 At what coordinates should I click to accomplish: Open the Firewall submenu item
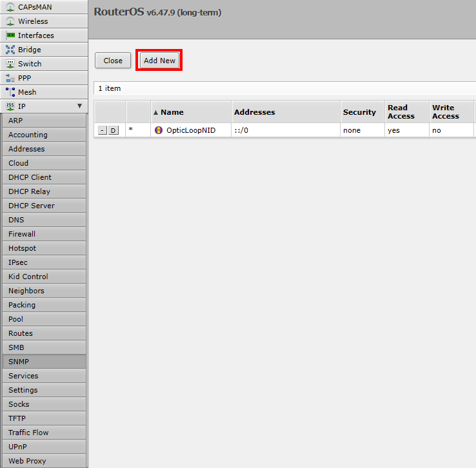[x=22, y=234]
